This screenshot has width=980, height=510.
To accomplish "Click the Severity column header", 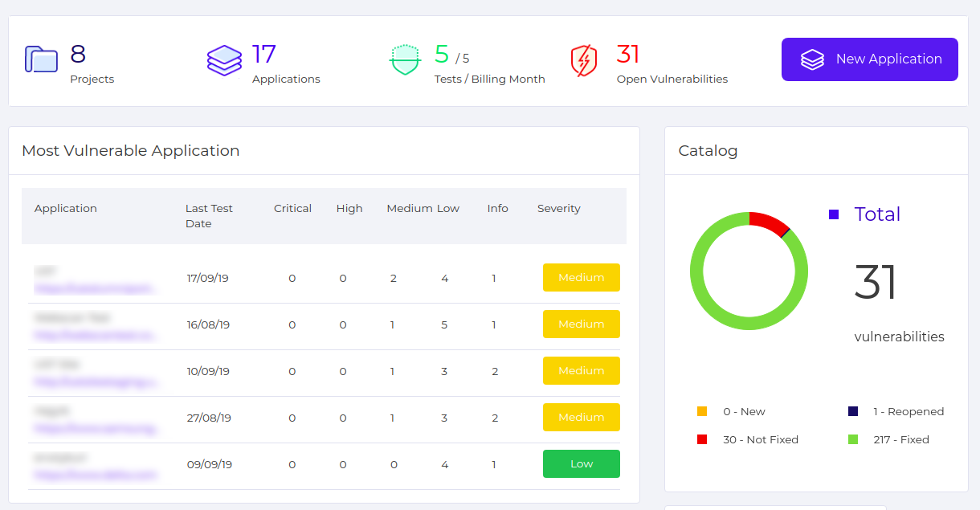I will (x=558, y=209).
